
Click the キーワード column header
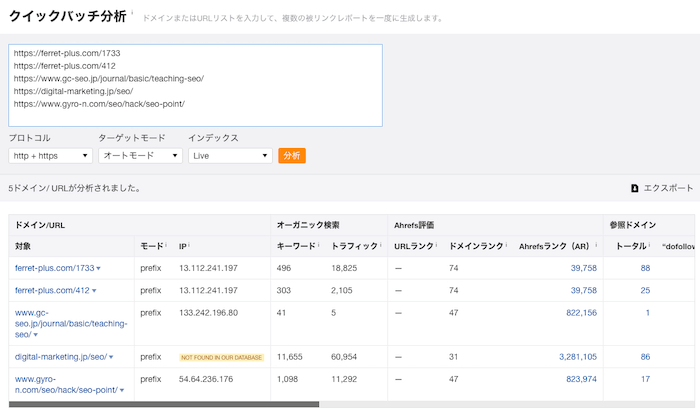pyautogui.click(x=296, y=246)
